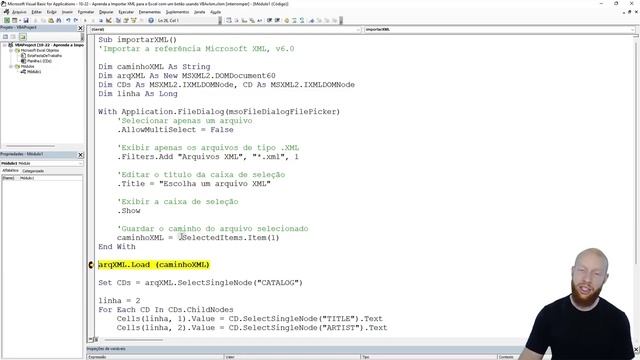Click the Cut toolbar icon
The image size is (640, 360).
[36, 20]
